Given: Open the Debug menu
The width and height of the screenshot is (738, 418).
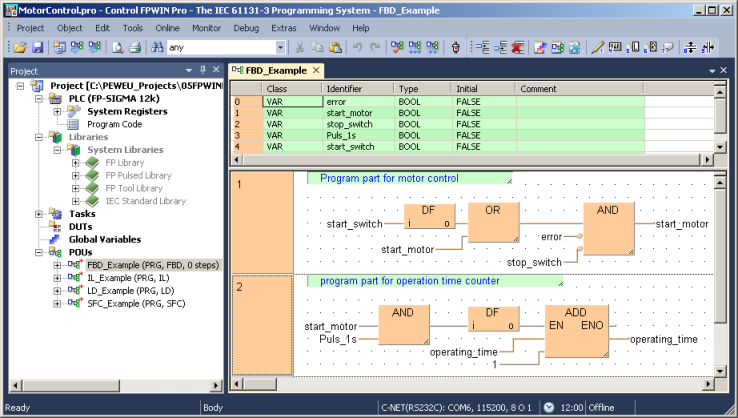Looking at the screenshot, I should pos(245,28).
